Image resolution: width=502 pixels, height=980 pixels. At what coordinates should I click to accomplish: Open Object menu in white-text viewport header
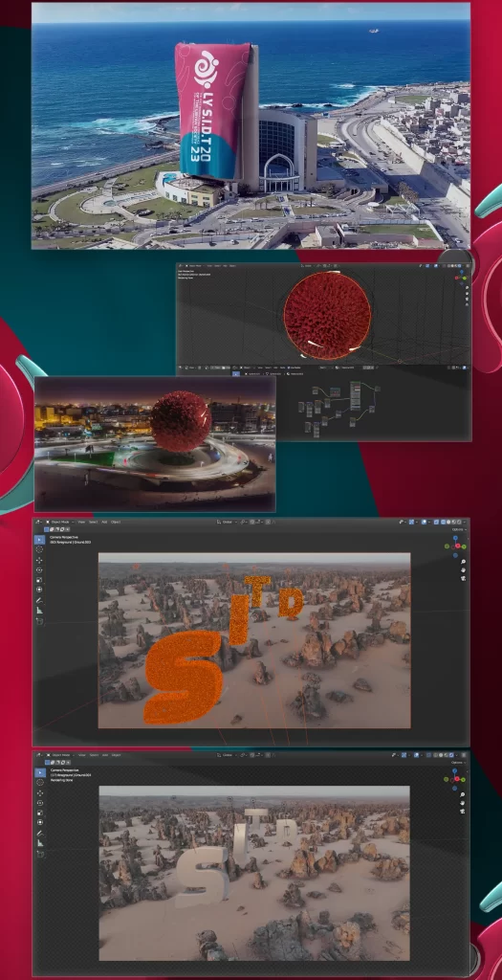(116, 755)
